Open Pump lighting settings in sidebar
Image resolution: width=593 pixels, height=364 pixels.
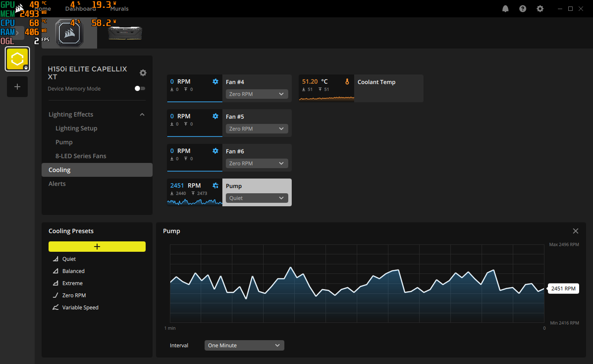(x=64, y=142)
